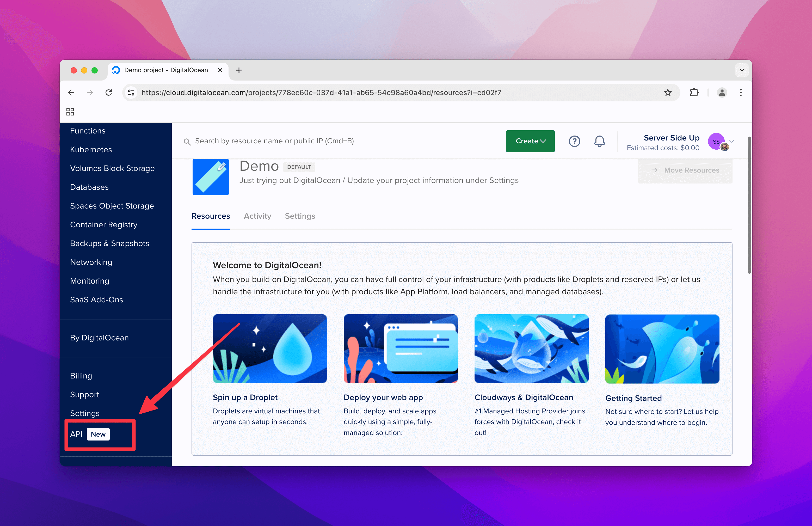Click the API menu item in sidebar

(76, 434)
